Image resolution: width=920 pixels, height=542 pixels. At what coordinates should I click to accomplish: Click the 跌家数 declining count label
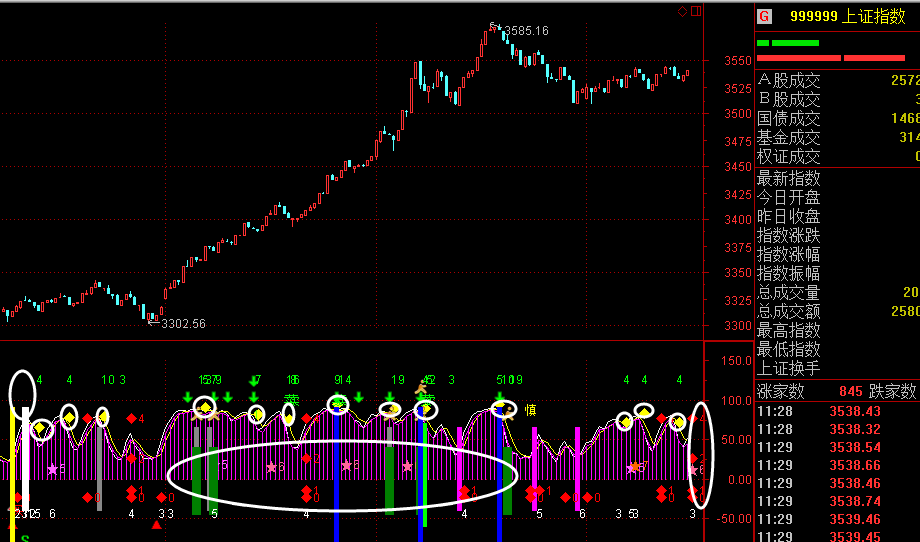(x=893, y=391)
